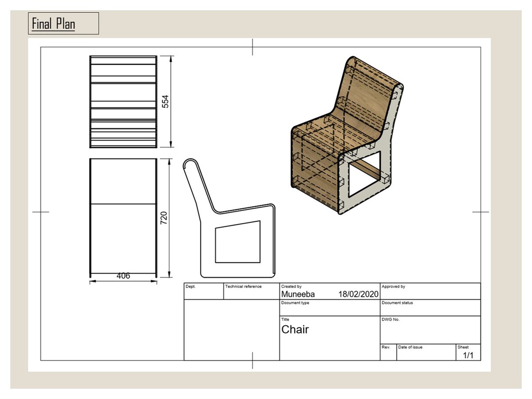This screenshot has height=399, width=532.
Task: Click the small "Title" field label
Action: (285, 320)
